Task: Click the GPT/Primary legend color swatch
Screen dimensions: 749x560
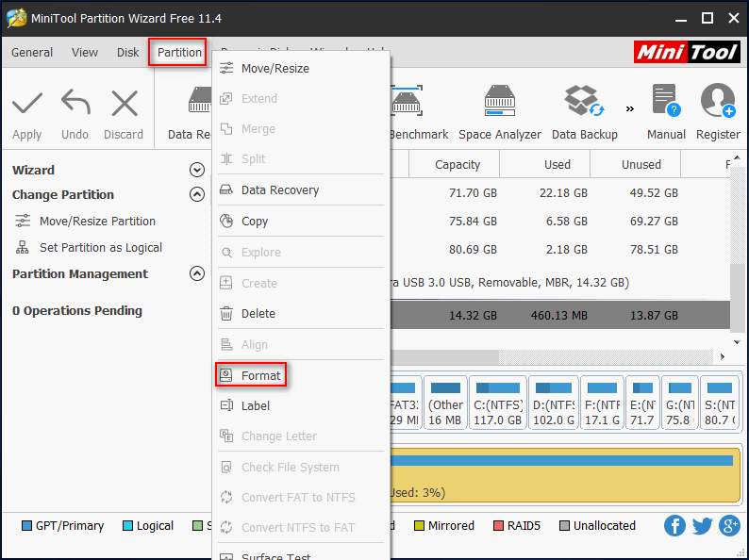Action: tap(26, 526)
